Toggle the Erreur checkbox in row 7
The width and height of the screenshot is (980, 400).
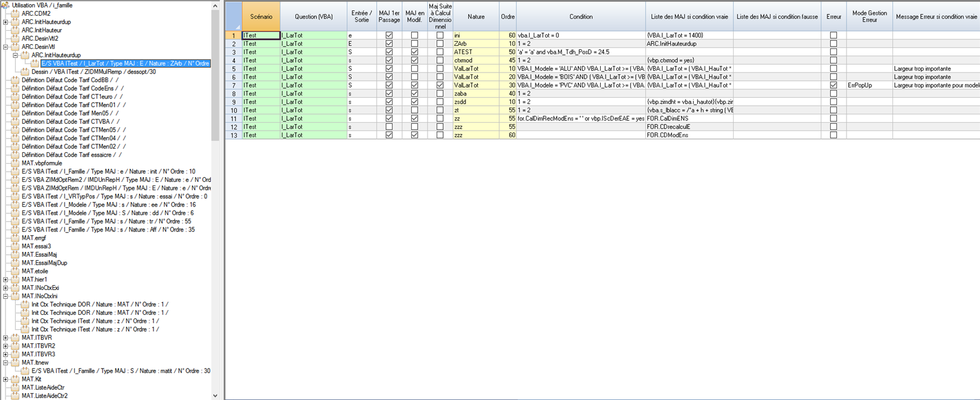pos(833,85)
